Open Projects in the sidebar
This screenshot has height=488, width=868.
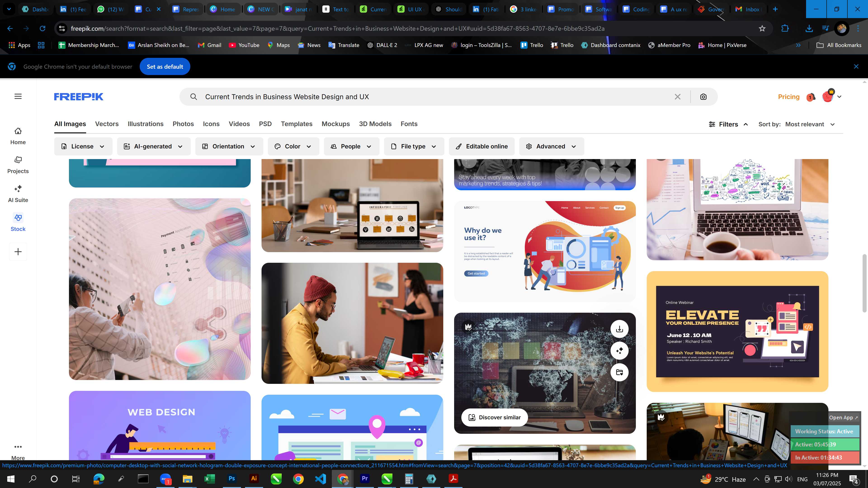click(18, 165)
